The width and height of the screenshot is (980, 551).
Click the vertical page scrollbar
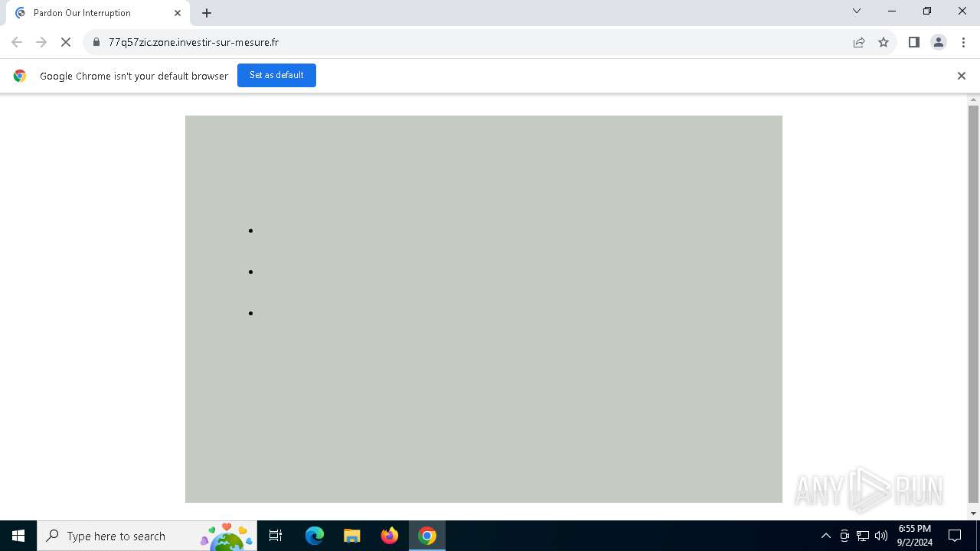click(973, 303)
